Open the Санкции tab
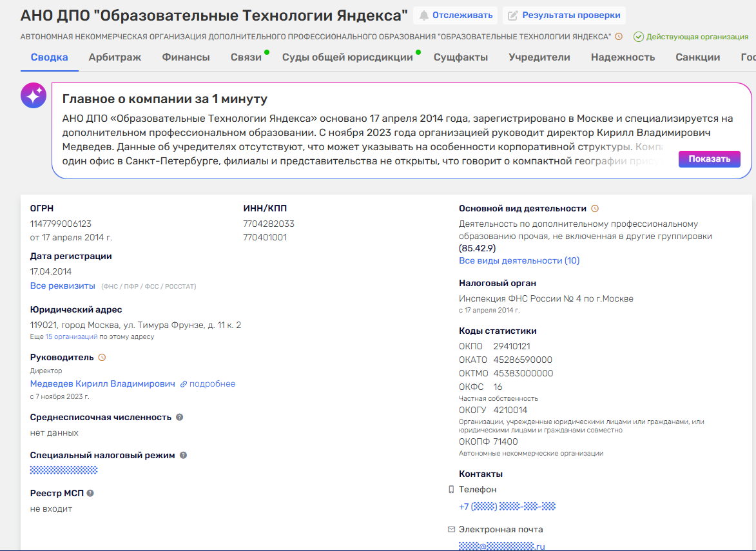The height and width of the screenshot is (551, 756). (x=697, y=57)
